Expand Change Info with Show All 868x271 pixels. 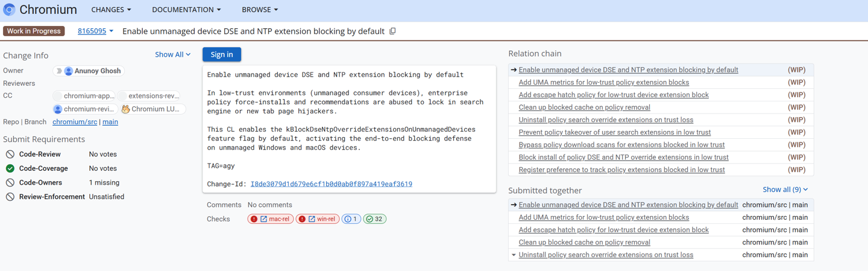click(172, 54)
